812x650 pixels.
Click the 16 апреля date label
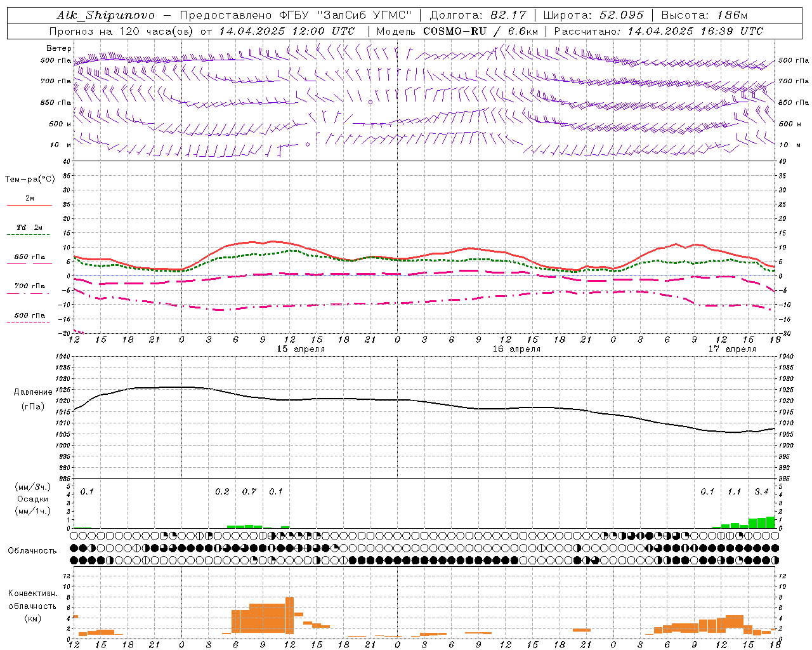tap(516, 349)
